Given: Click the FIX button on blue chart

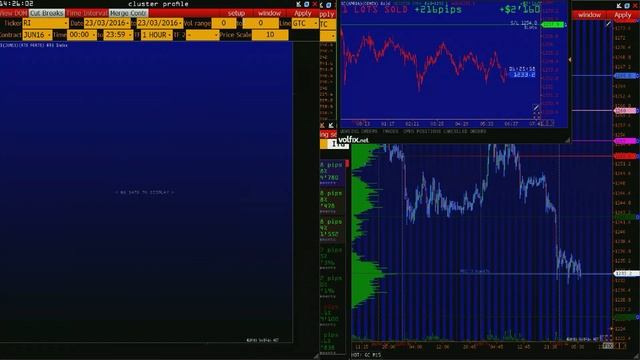Looking at the screenshot, I should 608,346.
